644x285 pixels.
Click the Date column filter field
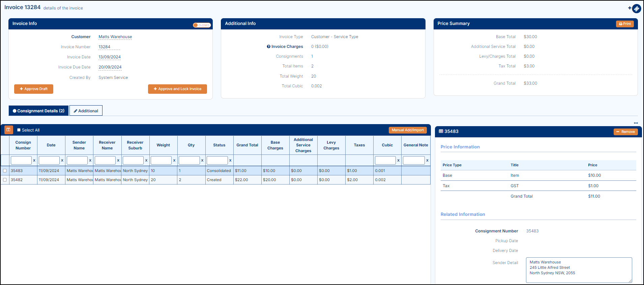(49, 161)
